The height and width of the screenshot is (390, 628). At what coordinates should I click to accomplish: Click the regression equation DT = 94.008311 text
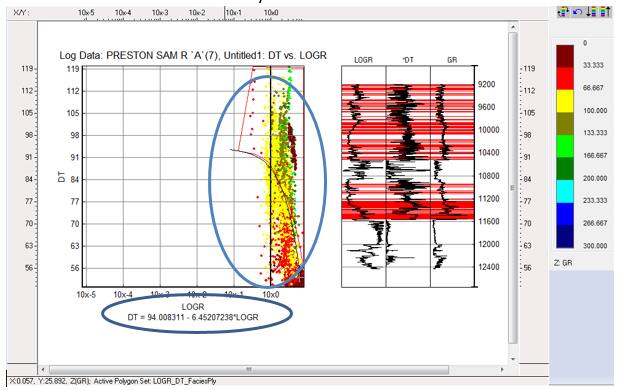(193, 317)
